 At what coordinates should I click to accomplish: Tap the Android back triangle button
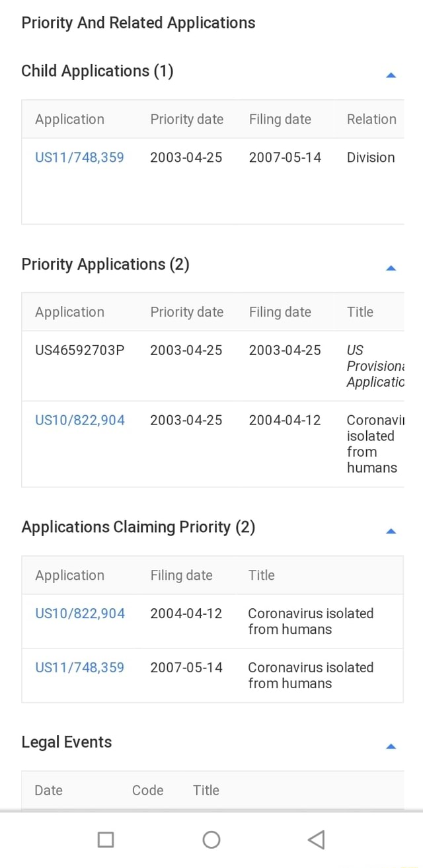tap(316, 839)
